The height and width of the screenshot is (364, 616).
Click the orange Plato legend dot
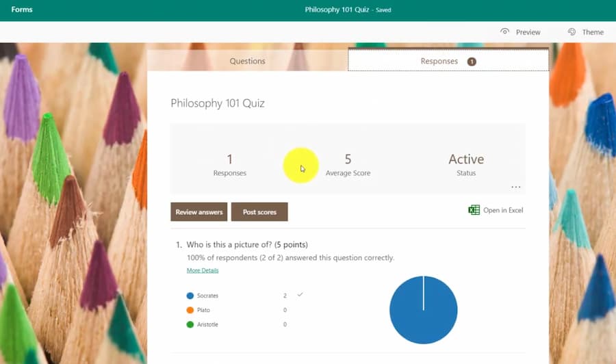click(190, 310)
